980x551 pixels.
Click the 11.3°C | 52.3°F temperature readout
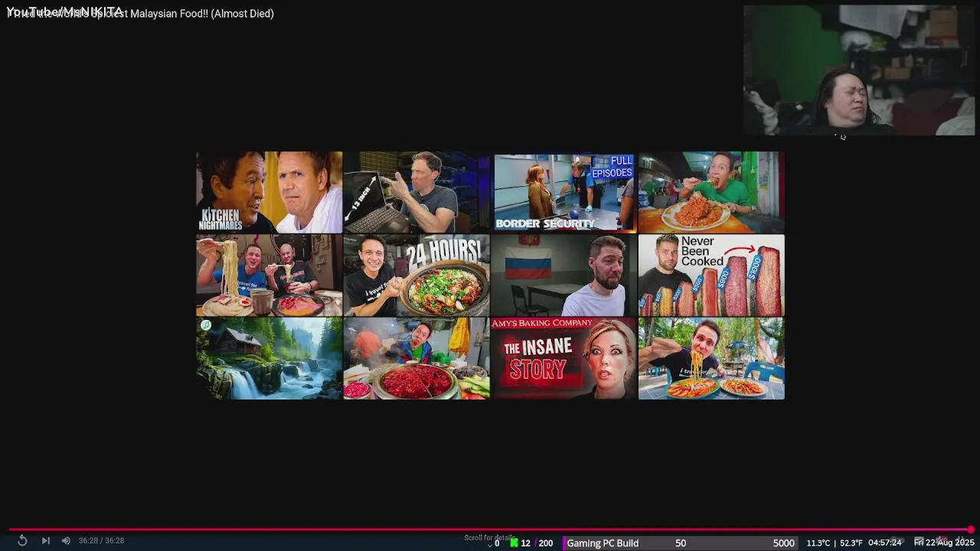(835, 543)
